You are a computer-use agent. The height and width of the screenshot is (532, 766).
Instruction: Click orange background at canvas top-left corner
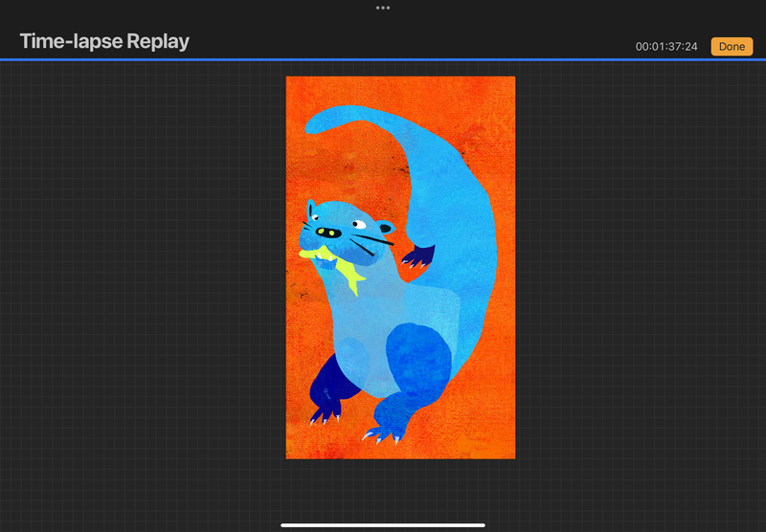click(x=299, y=90)
